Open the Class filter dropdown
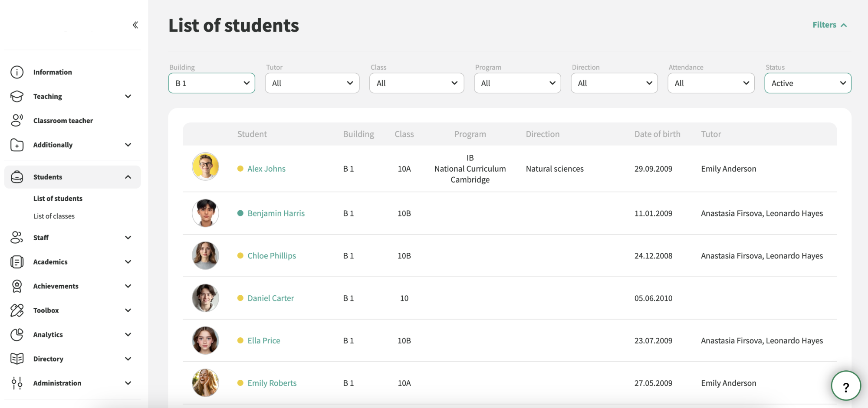 [417, 83]
